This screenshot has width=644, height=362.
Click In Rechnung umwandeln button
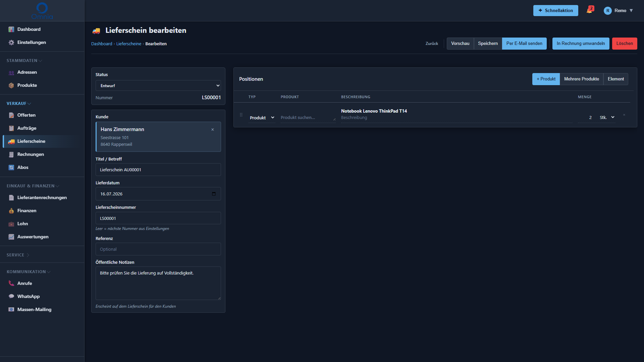click(x=581, y=44)
